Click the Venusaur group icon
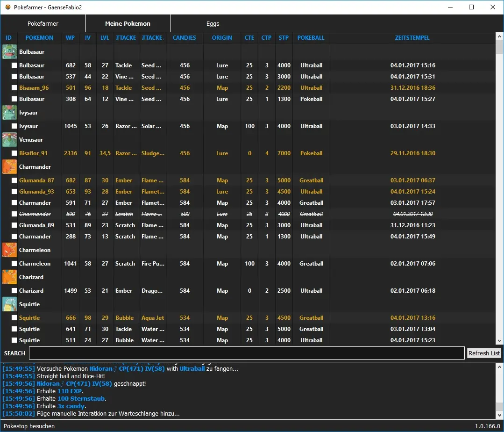This screenshot has height=432, width=504. coord(9,140)
